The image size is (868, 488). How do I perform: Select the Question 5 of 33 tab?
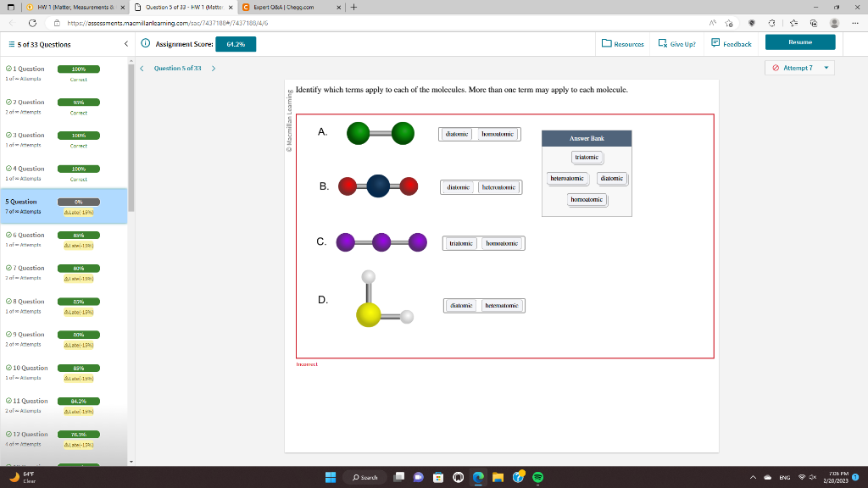click(x=184, y=7)
